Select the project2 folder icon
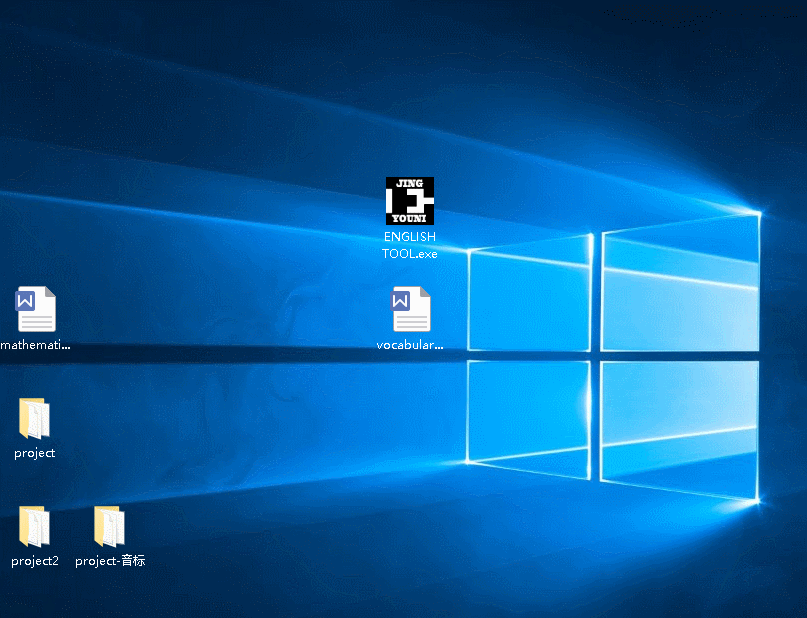Viewport: 807px width, 618px height. pos(34,527)
